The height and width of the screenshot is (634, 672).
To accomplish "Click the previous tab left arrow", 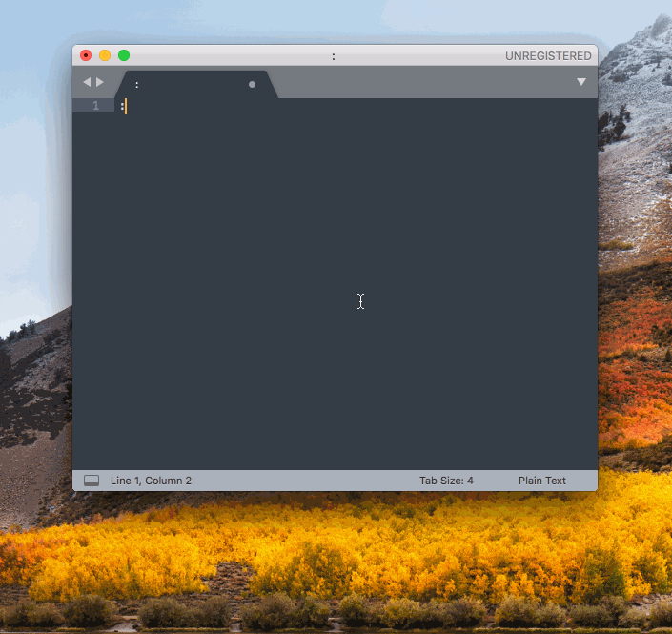I will coord(87,82).
